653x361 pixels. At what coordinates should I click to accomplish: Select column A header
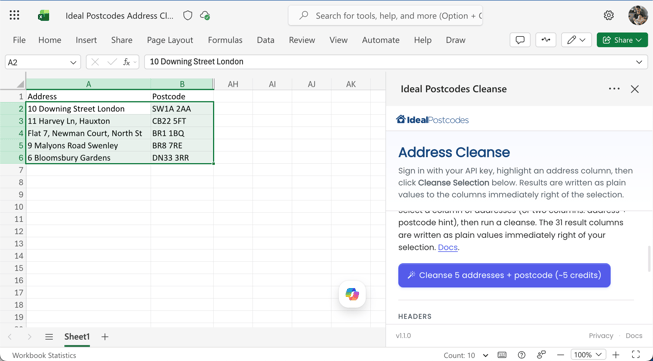point(88,84)
